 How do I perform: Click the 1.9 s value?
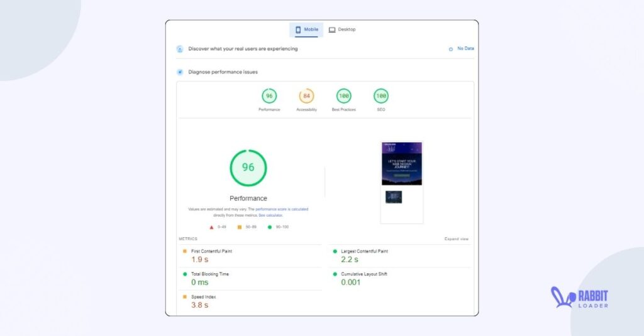tap(199, 259)
